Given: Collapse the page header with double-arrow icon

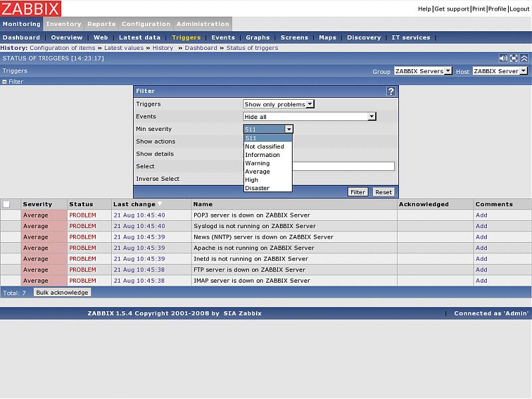Looking at the screenshot, I should tap(524, 59).
